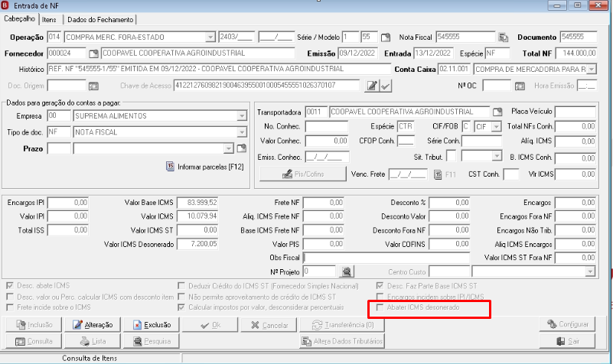The image size is (613, 364).
Task: Click the Valor ICMS ST Fora NF field
Action: click(x=576, y=258)
